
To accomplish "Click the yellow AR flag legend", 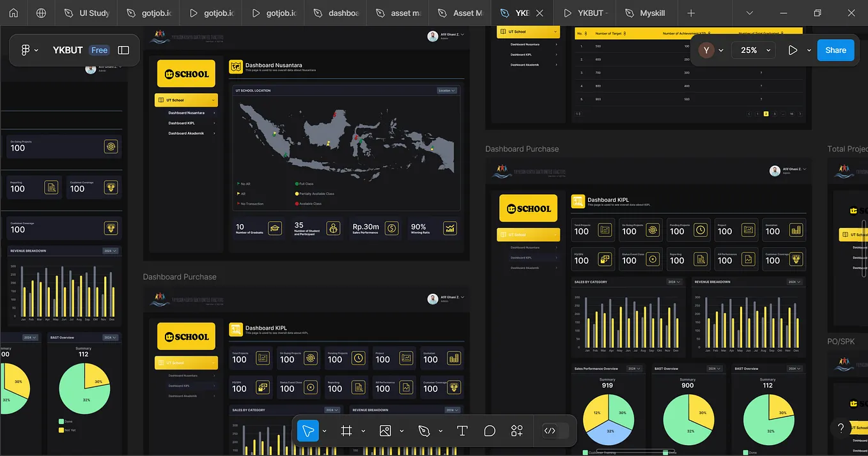I will (238, 194).
